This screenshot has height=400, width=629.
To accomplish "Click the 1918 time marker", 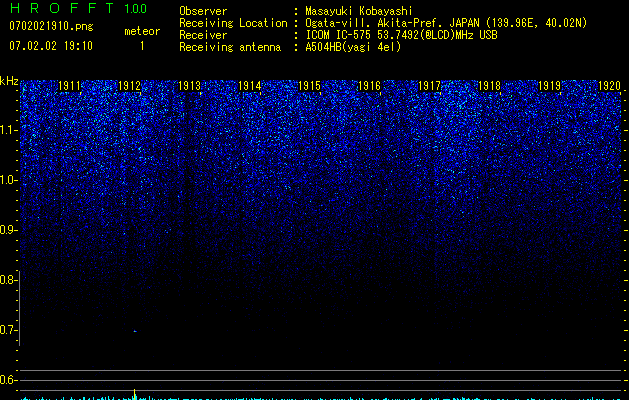I will (489, 85).
